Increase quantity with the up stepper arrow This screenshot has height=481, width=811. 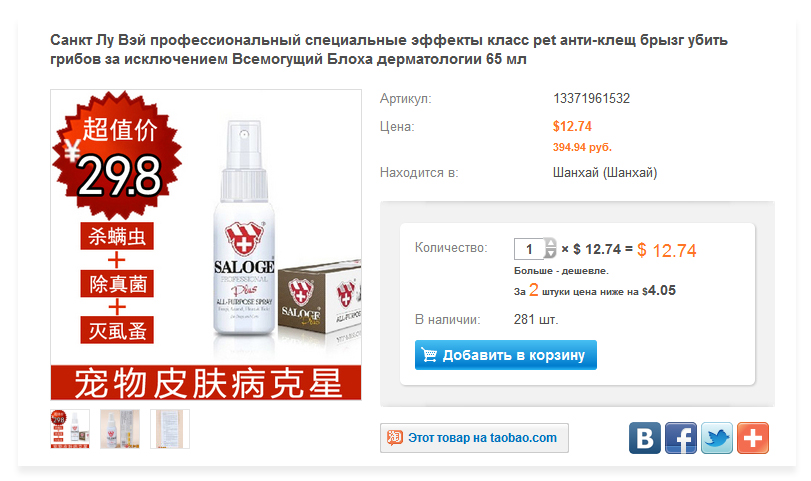coord(550,244)
